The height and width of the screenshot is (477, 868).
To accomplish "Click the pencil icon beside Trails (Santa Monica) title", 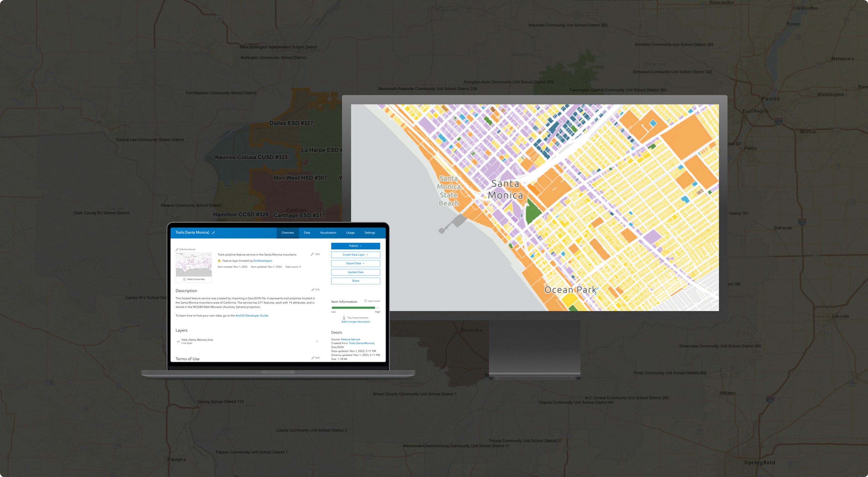I will tap(213, 233).
